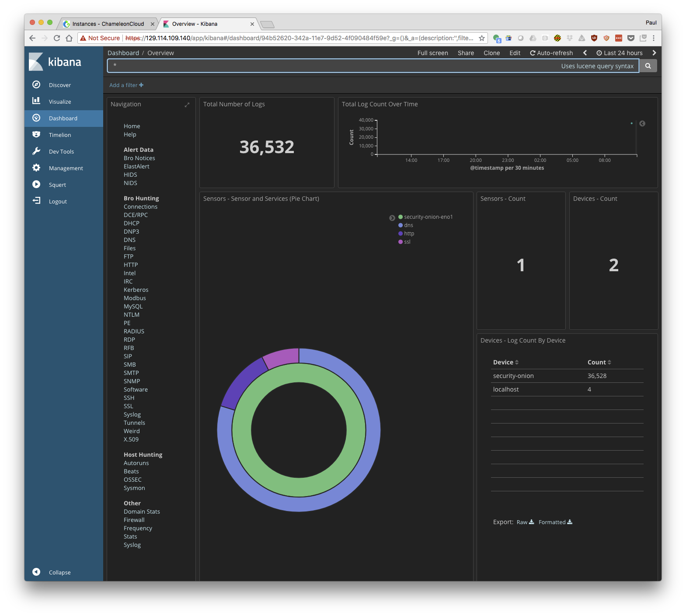The width and height of the screenshot is (686, 616).
Task: Click Full screen in the top menu
Action: (432, 53)
